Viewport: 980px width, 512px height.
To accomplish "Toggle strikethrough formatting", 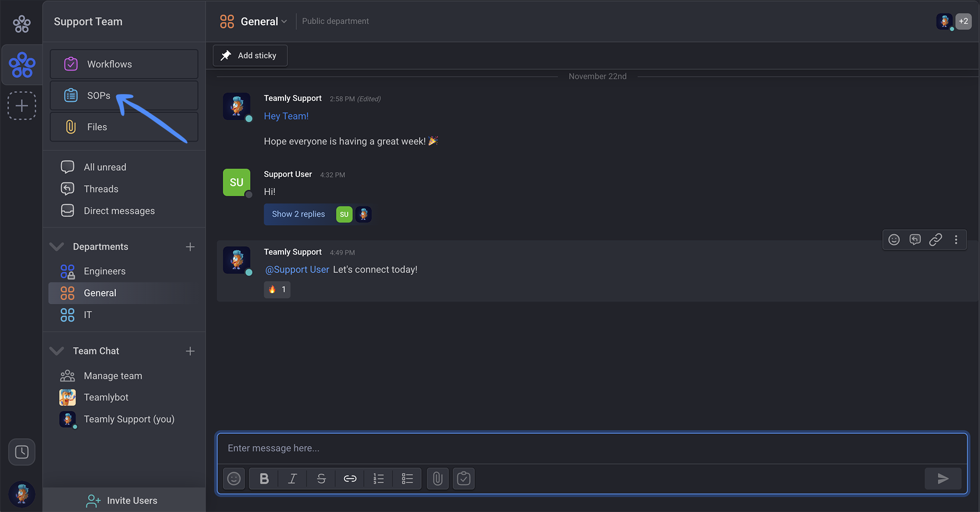I will [321, 479].
